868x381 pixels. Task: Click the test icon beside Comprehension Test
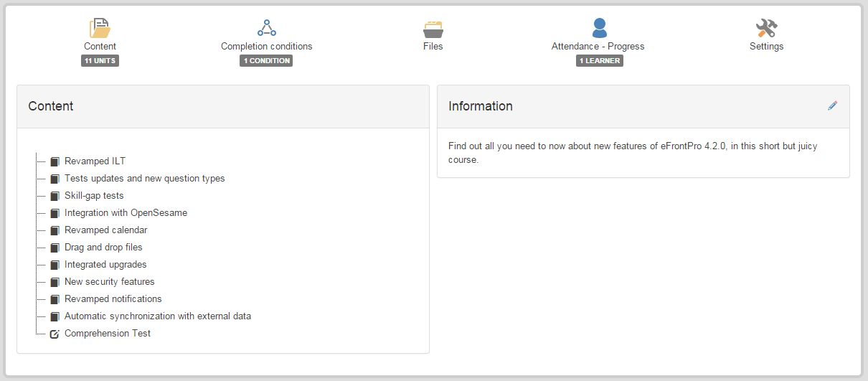tap(55, 334)
